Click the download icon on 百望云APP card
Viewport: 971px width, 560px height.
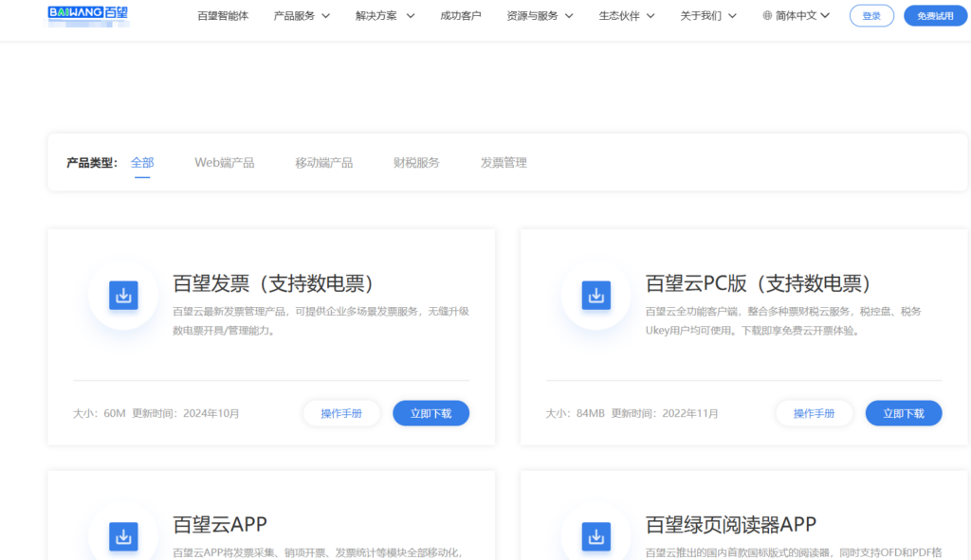(122, 535)
